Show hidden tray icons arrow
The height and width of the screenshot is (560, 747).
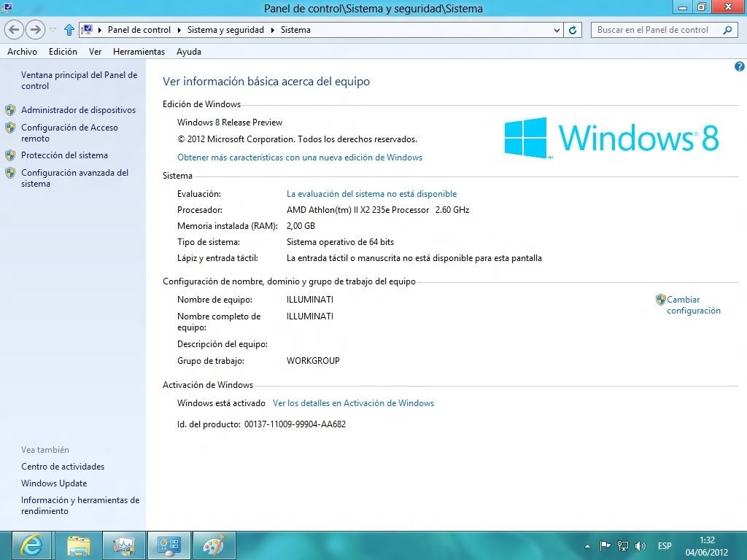click(587, 546)
